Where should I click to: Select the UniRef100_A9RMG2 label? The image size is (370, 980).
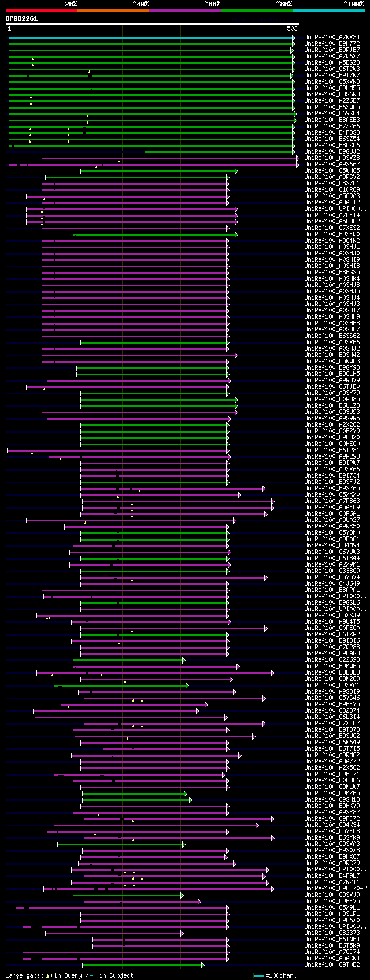coord(332,755)
